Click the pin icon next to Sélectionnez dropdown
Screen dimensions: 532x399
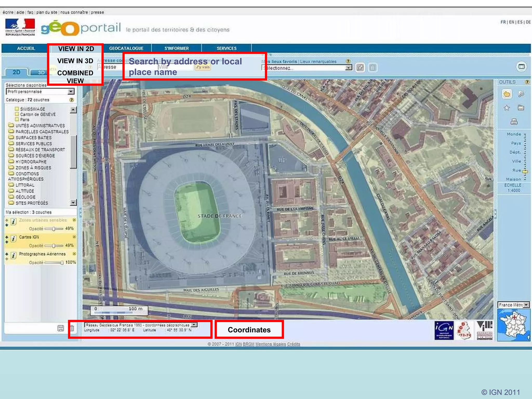[x=360, y=68]
